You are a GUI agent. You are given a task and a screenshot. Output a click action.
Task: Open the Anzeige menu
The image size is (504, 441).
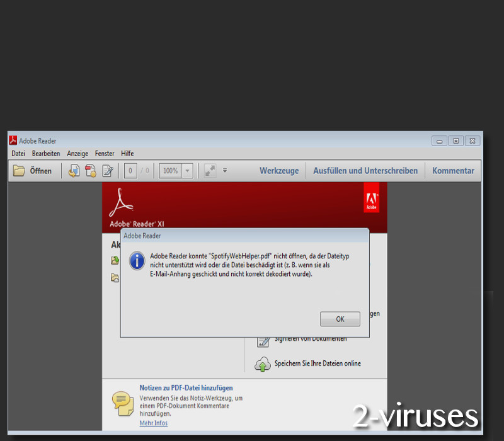tap(77, 154)
